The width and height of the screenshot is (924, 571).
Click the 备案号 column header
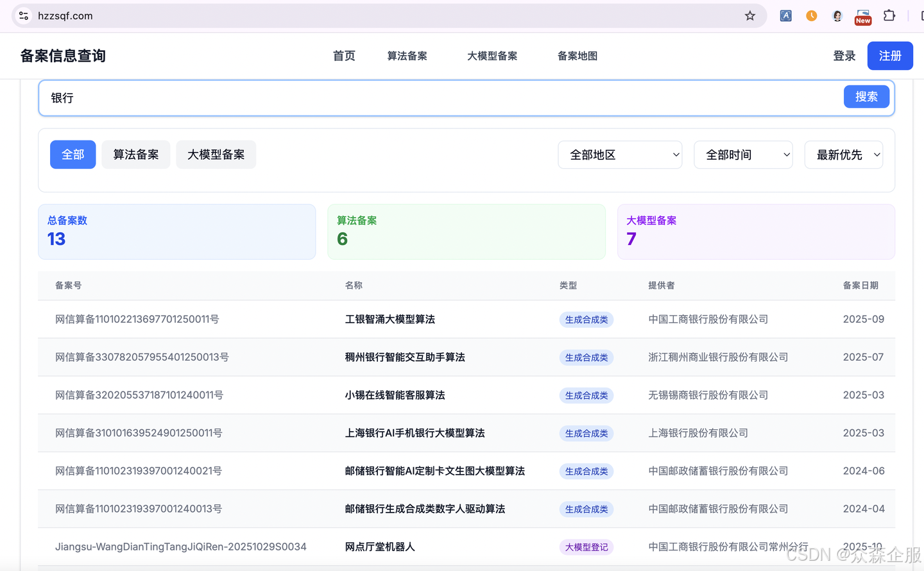pos(69,285)
